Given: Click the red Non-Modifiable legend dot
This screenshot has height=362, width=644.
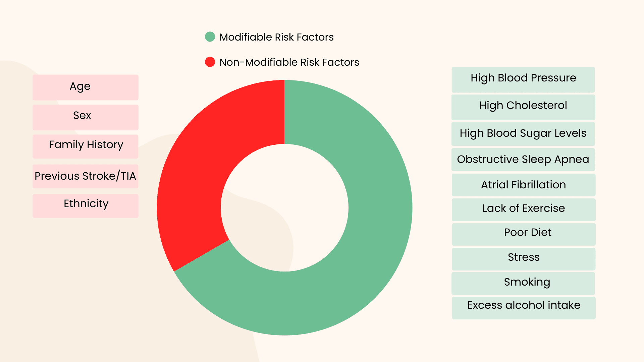Looking at the screenshot, I should [x=210, y=62].
